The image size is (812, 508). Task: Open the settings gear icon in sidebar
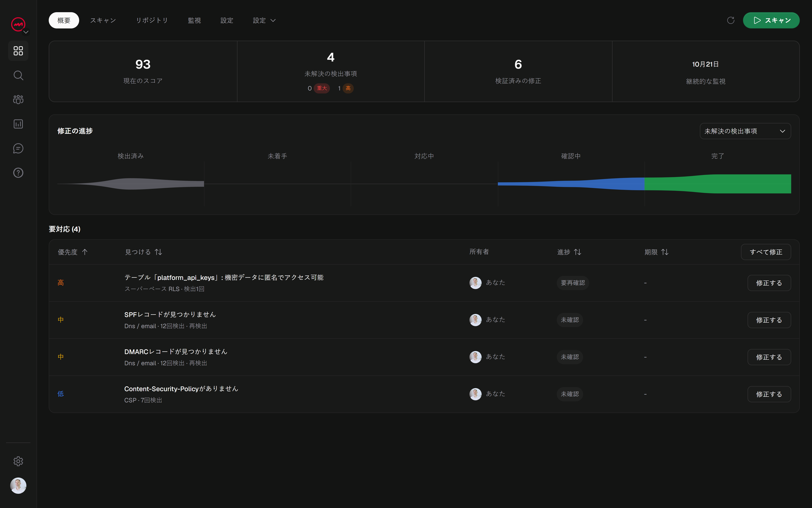click(x=18, y=461)
